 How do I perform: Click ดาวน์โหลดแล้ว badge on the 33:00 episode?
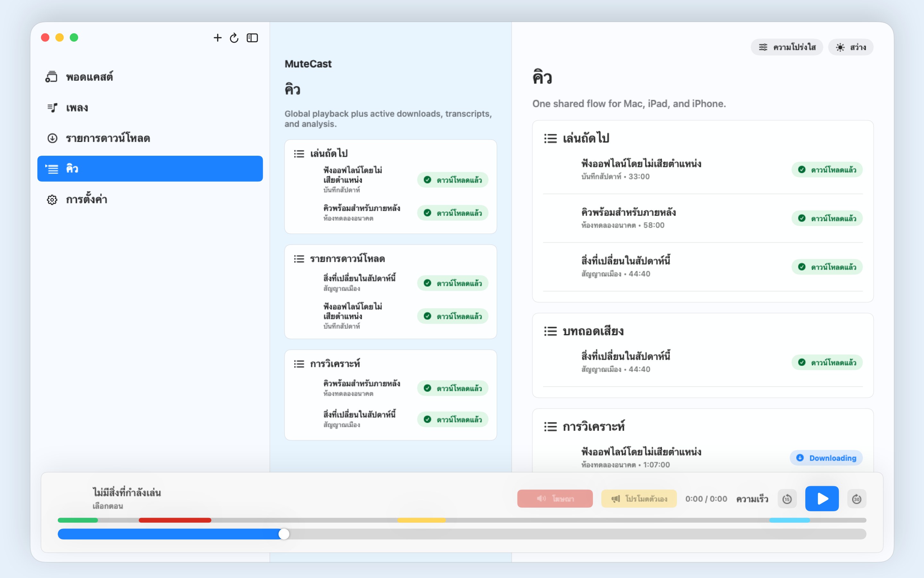(x=827, y=169)
